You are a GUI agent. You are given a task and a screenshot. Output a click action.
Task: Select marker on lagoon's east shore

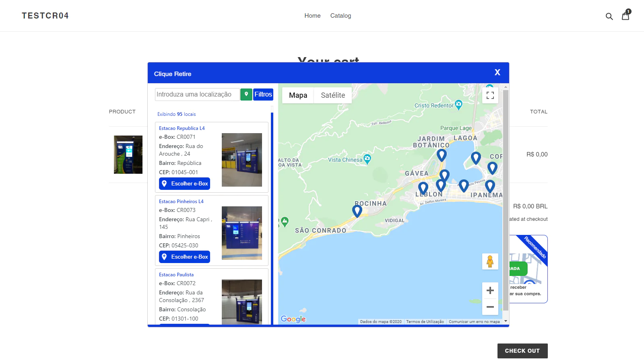pos(476,158)
